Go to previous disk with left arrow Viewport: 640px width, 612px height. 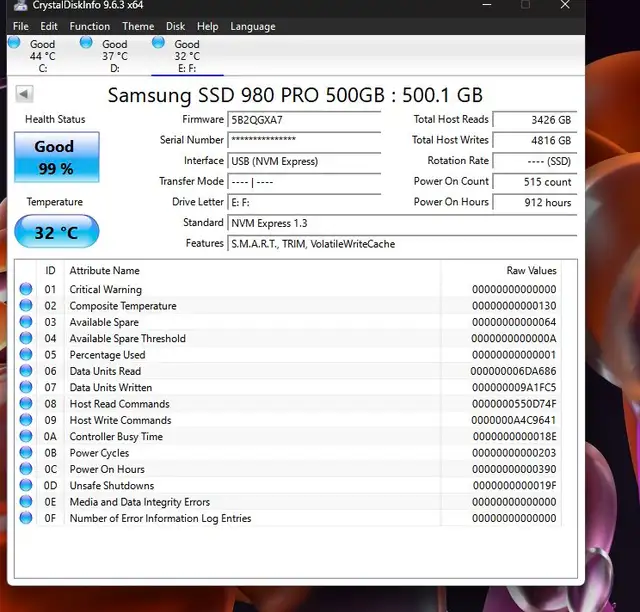coord(24,94)
